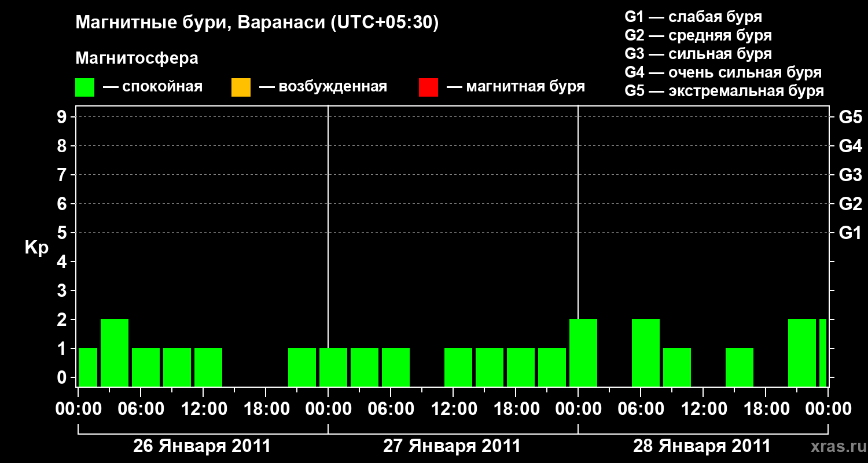Click the 12:00 time label above 27 Января

pos(453,409)
